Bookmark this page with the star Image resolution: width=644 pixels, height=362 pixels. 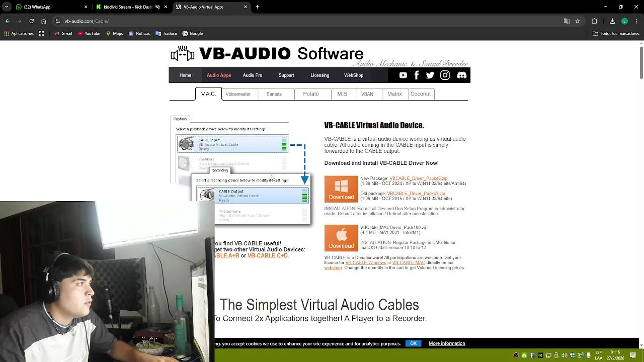(578, 21)
